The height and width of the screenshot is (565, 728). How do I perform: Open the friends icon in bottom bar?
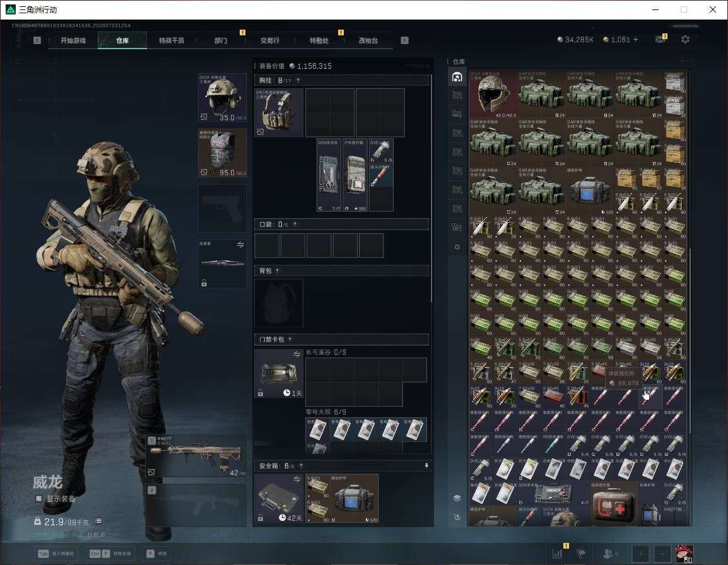pos(610,554)
